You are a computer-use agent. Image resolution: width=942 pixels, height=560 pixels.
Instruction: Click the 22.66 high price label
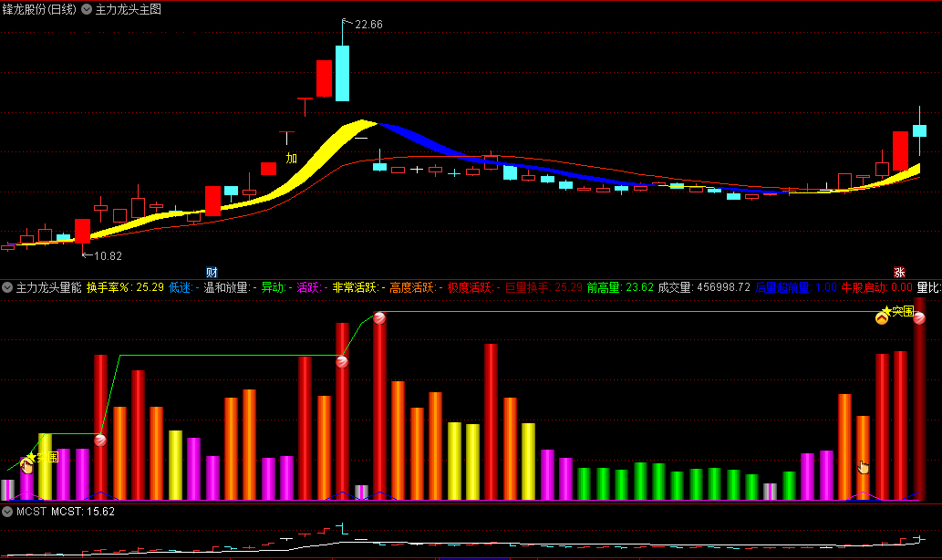368,25
